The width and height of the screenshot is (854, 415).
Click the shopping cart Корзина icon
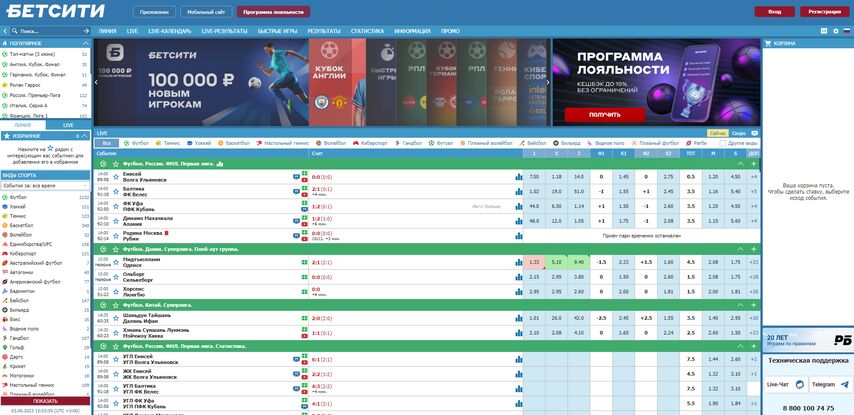(768, 43)
